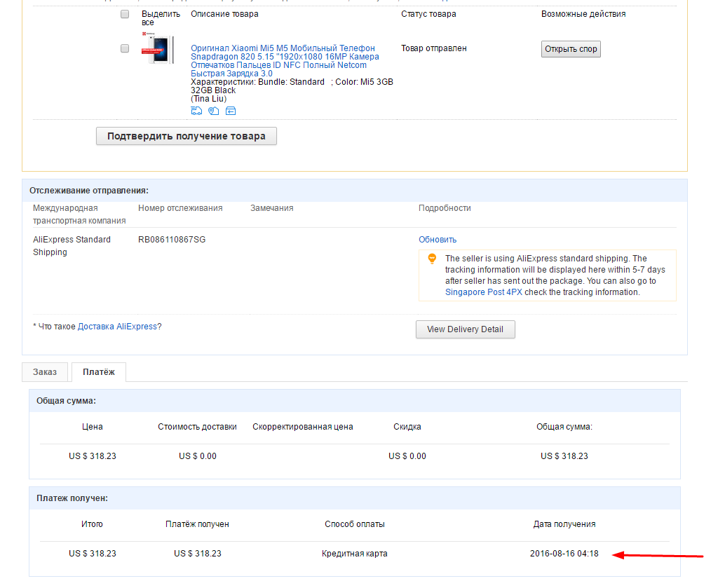Image resolution: width=725 pixels, height=588 pixels.
Task: Click the 'Кредитная карта' payment method value
Action: click(x=355, y=554)
